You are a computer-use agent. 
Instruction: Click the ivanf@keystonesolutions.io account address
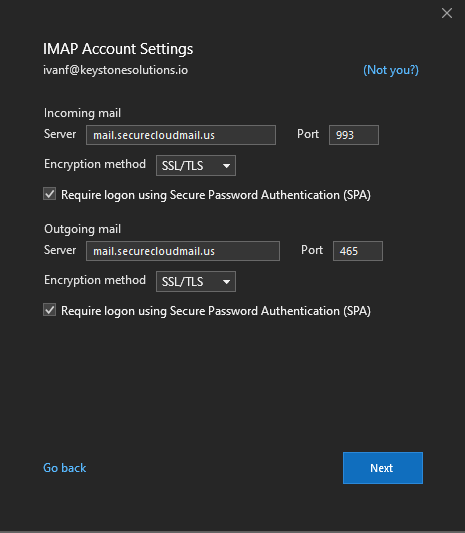pos(115,70)
